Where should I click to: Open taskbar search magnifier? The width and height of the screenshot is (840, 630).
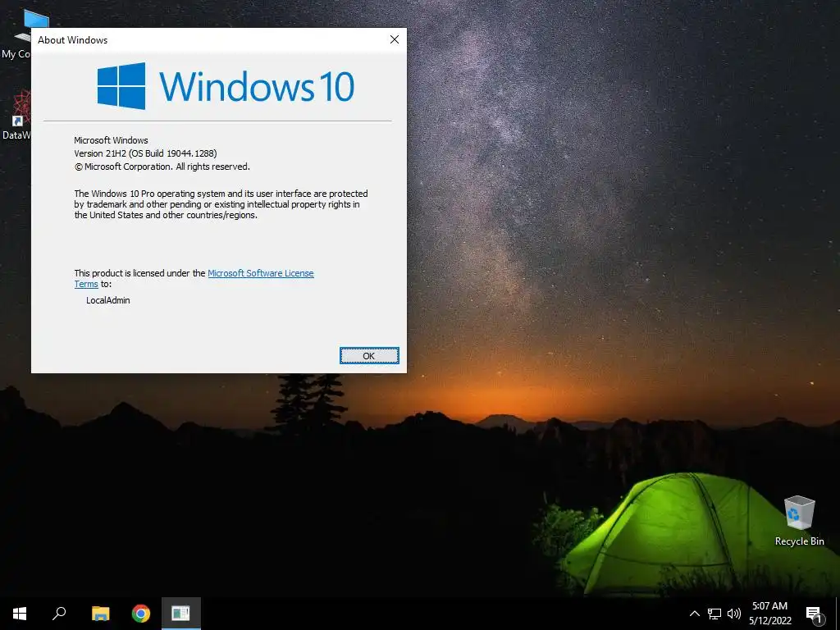point(59,614)
